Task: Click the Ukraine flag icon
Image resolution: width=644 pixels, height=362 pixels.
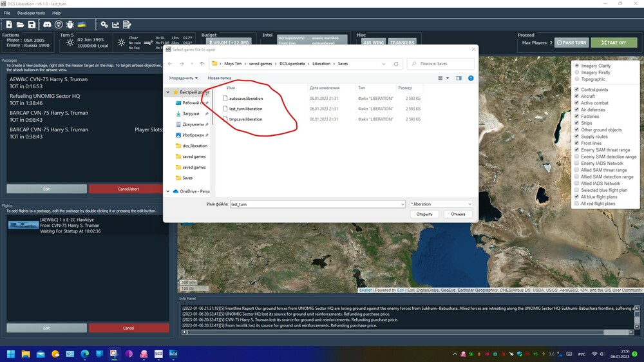Action: click(x=81, y=24)
